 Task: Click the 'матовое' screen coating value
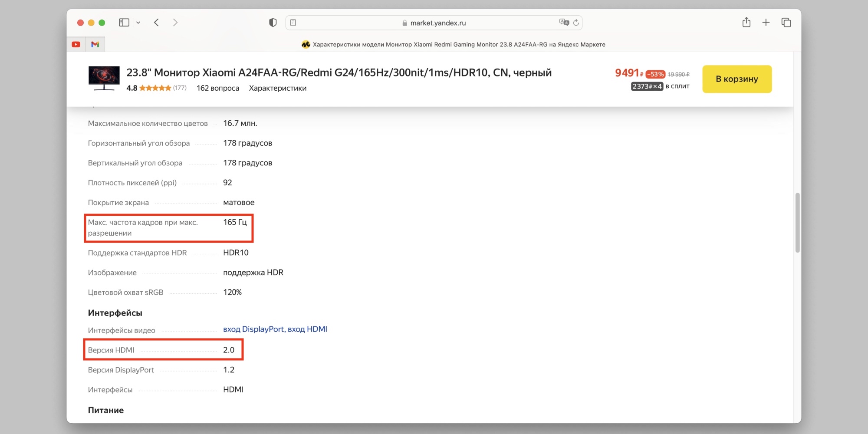click(x=239, y=203)
